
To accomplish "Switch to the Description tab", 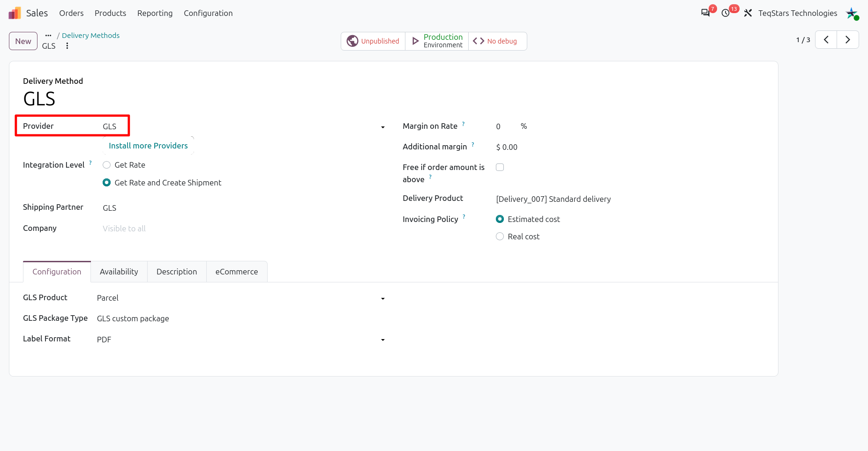I will pos(177,272).
